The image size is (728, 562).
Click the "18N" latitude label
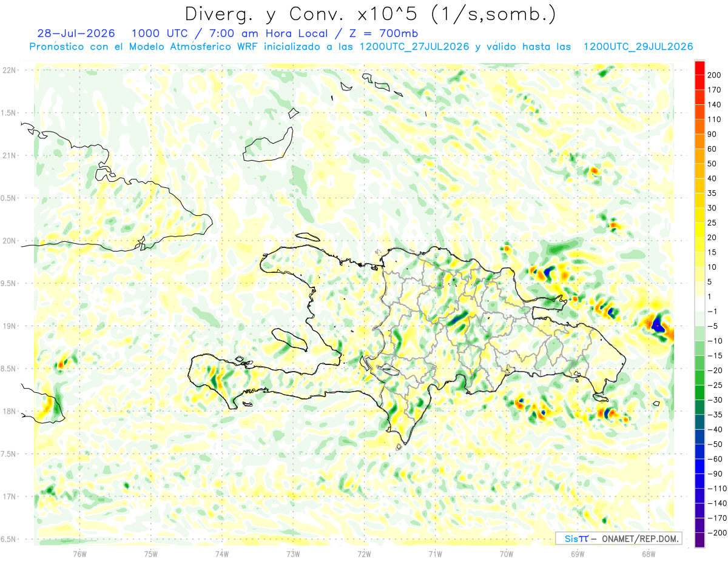click(x=9, y=411)
